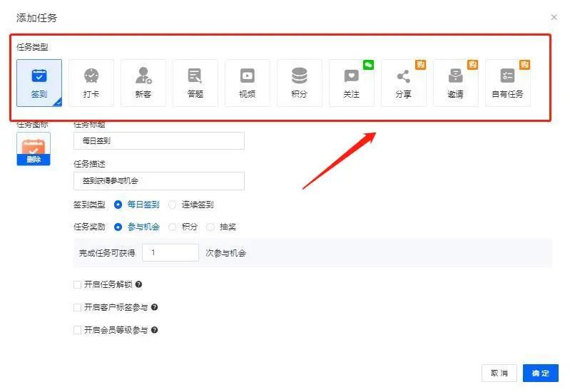Choose the 新客 task type
Image resolution: width=570 pixels, height=392 pixels.
point(143,83)
